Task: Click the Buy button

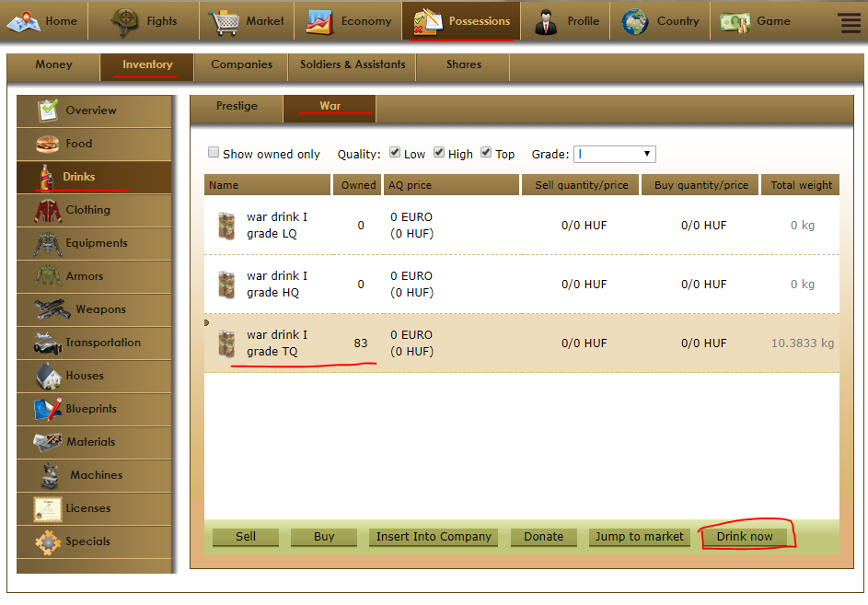Action: [x=324, y=536]
